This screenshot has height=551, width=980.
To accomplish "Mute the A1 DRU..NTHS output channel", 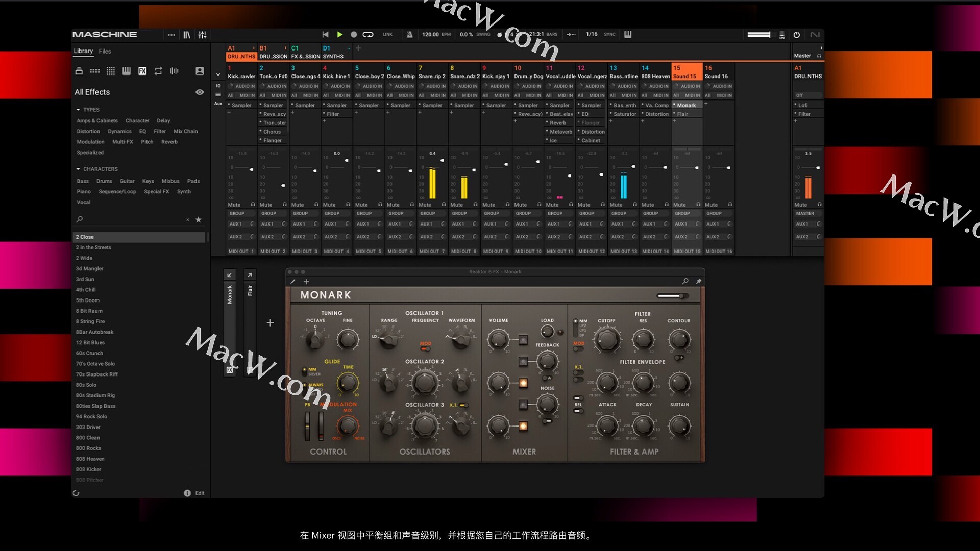I will point(800,205).
